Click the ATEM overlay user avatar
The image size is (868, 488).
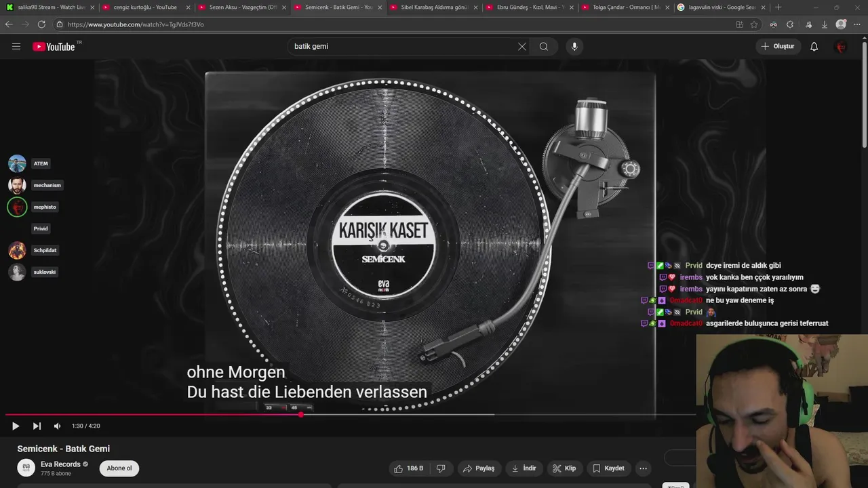(17, 163)
